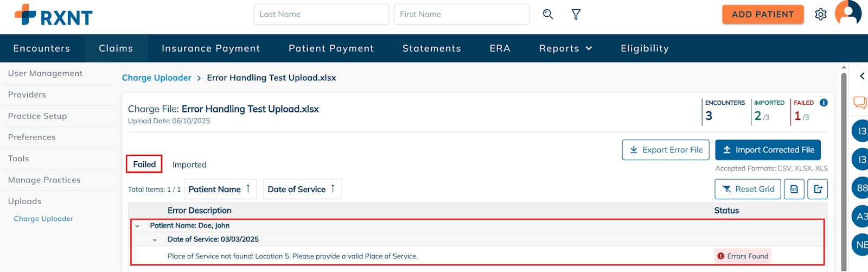Collapse the right side panel arrow
Viewport: 868px width, 272px height.
tap(862, 76)
